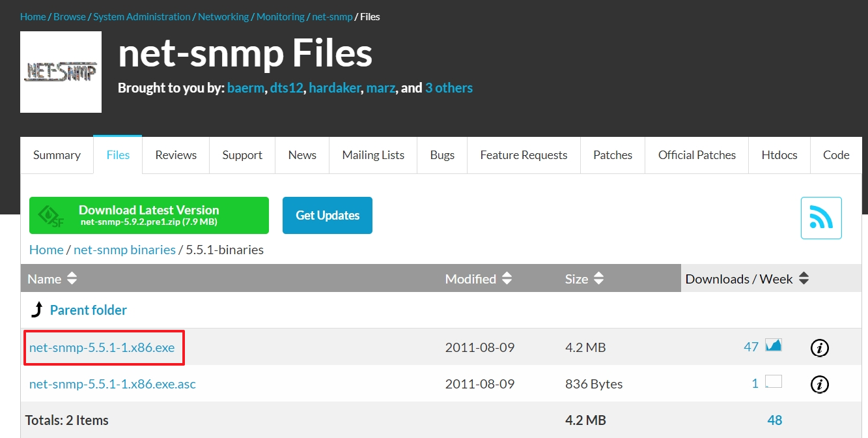Viewport: 868px width, 438px height.
Task: Show the 3 others contributors
Action: click(449, 88)
